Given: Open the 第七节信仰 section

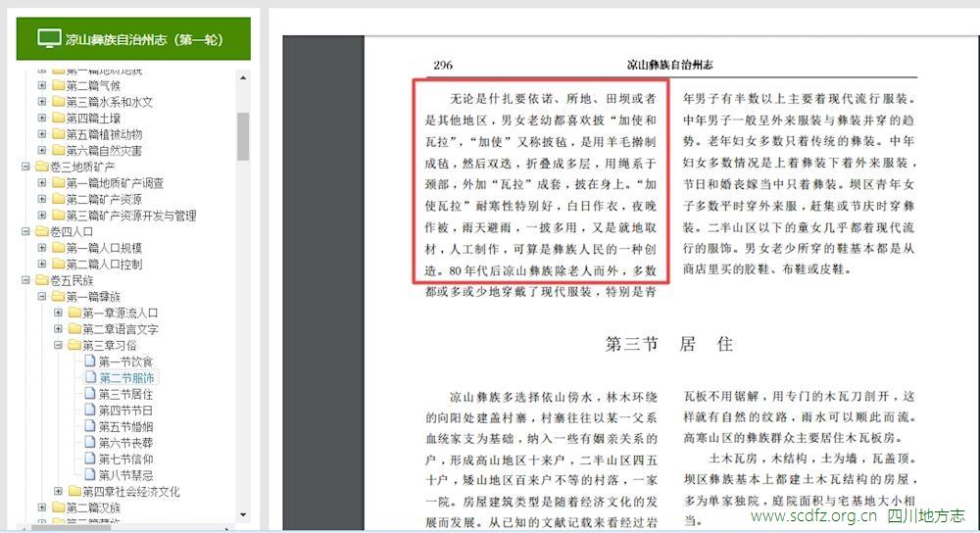Looking at the screenshot, I should (x=125, y=460).
